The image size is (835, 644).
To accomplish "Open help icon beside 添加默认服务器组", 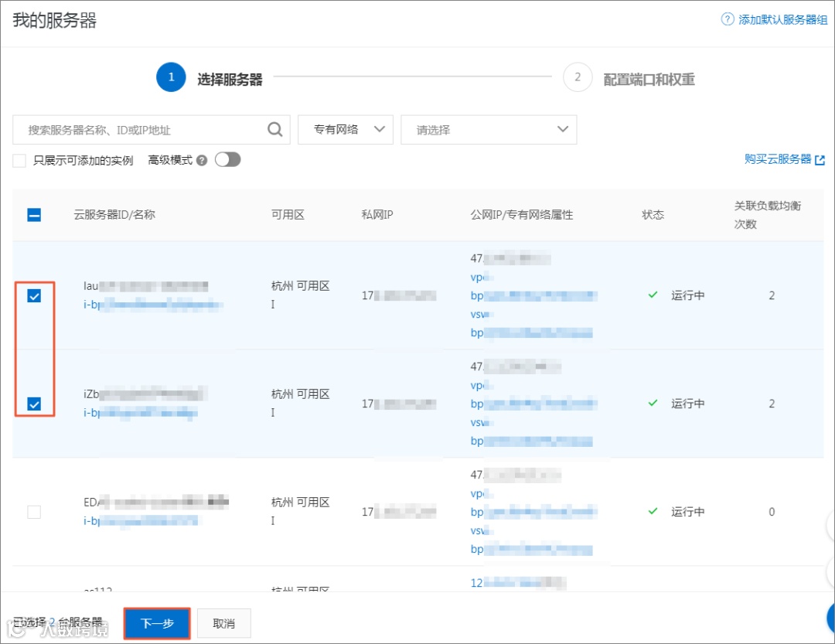I will [x=727, y=19].
